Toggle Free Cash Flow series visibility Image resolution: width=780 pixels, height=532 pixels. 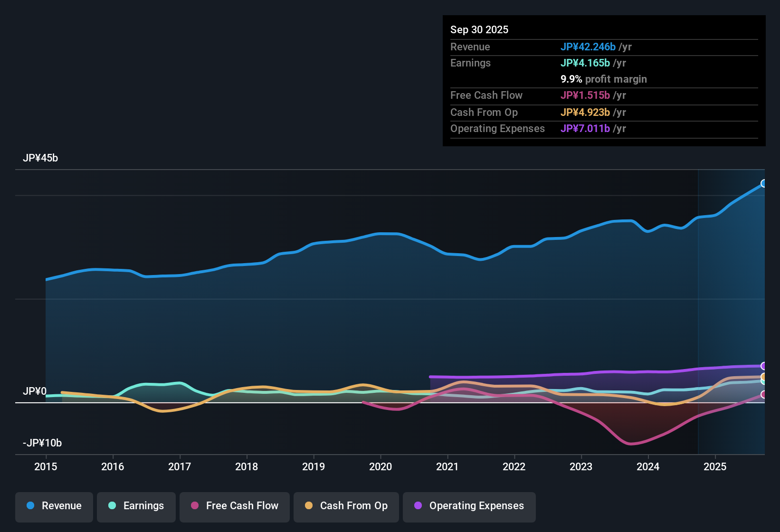click(234, 506)
